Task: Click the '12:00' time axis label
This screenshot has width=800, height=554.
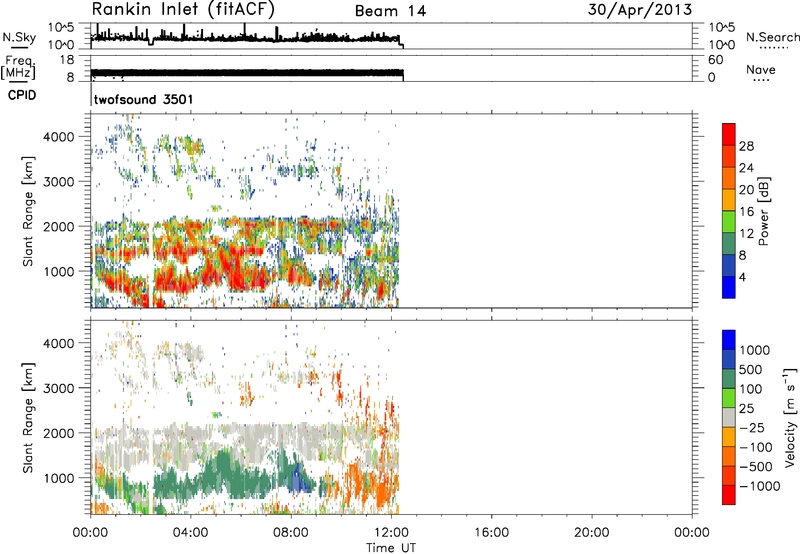Action: click(x=391, y=533)
